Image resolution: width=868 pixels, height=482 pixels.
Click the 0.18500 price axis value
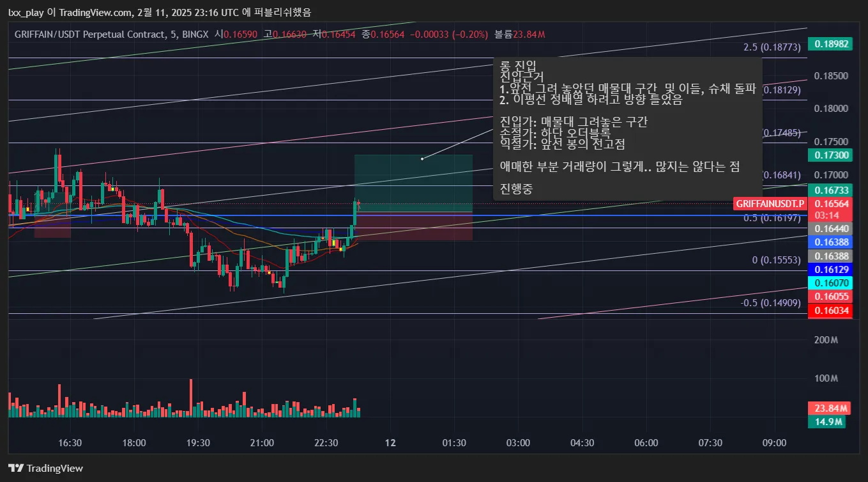830,75
